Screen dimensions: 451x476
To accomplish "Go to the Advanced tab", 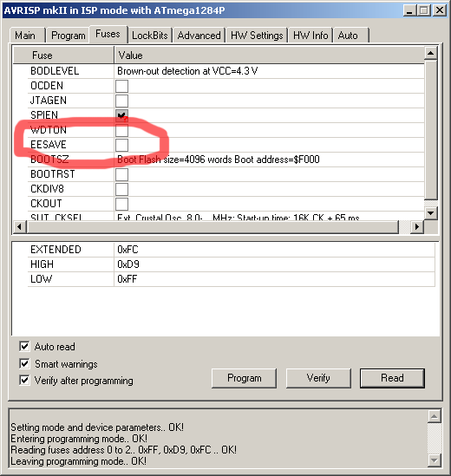I will pyautogui.click(x=199, y=36).
